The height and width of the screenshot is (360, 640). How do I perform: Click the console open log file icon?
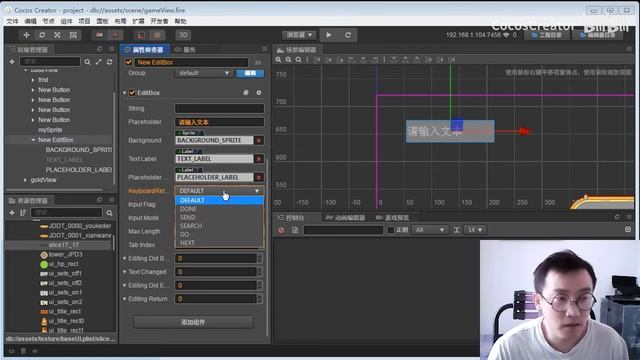click(295, 230)
